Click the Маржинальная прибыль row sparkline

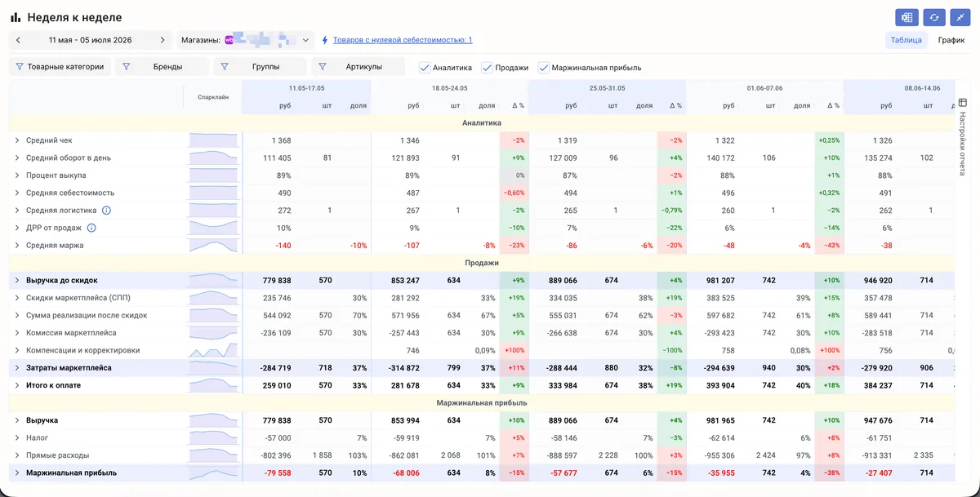tap(215, 473)
